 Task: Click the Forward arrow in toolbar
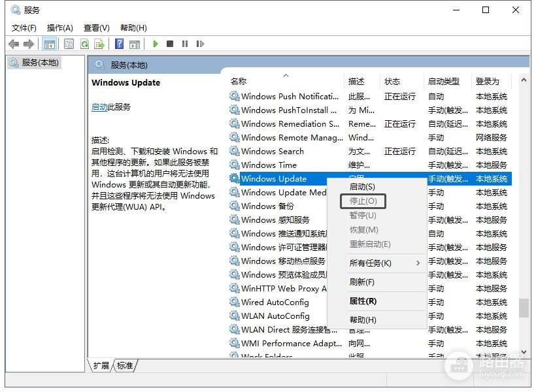(x=28, y=44)
